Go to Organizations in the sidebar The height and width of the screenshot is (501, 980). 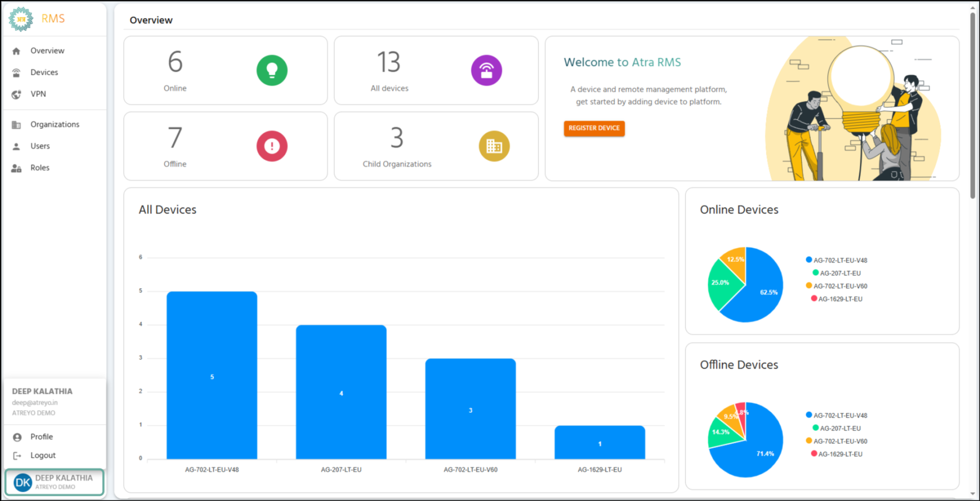(54, 124)
